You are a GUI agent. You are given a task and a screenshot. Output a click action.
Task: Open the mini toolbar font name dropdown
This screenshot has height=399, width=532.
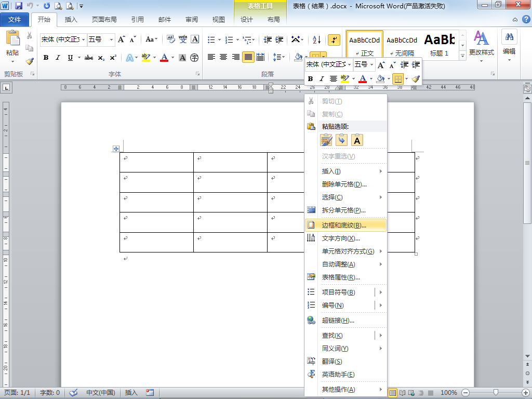pyautogui.click(x=349, y=64)
